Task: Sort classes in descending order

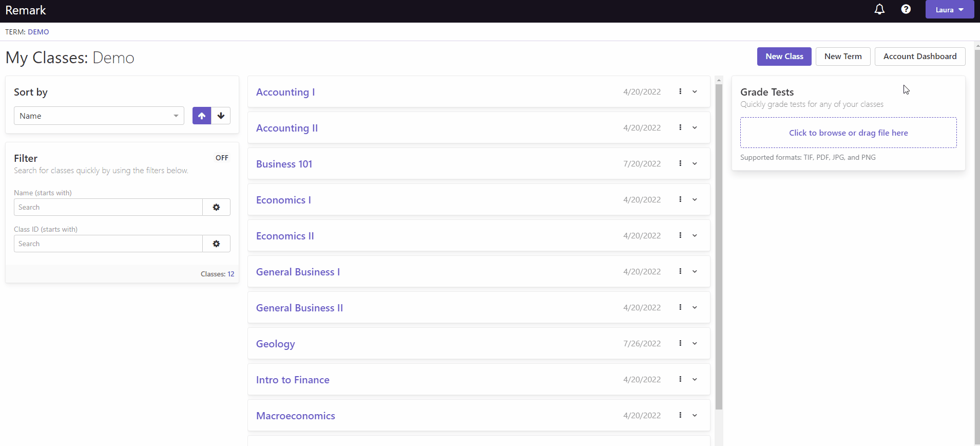Action: pyautogui.click(x=221, y=116)
